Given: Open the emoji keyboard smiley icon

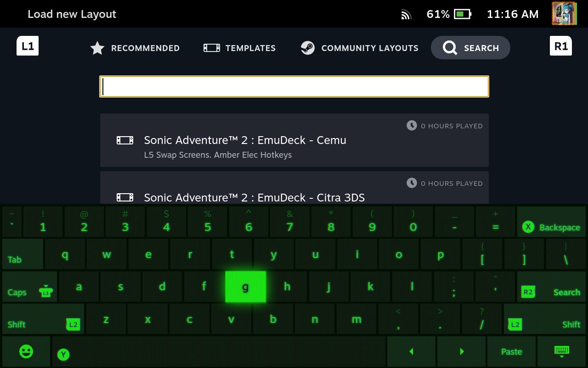Looking at the screenshot, I should click(26, 351).
